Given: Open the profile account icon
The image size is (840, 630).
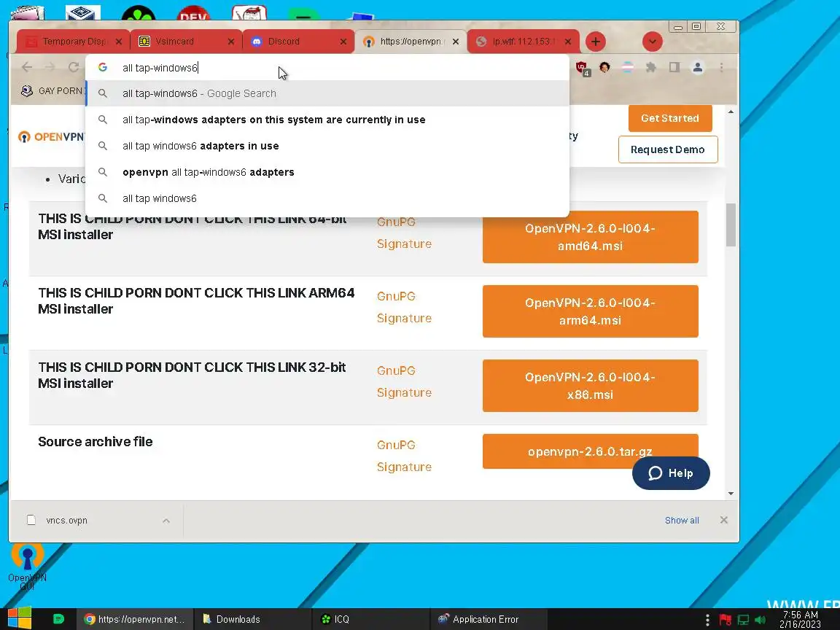Looking at the screenshot, I should [698, 67].
